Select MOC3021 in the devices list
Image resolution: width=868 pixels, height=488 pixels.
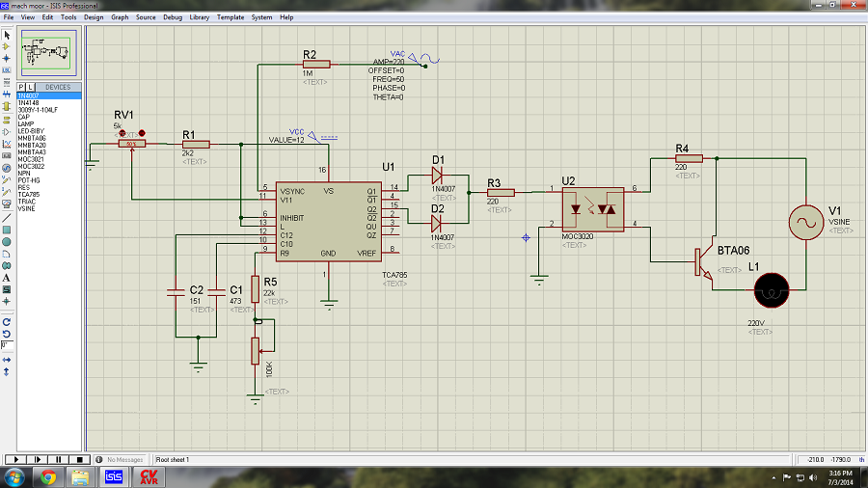[x=31, y=159]
